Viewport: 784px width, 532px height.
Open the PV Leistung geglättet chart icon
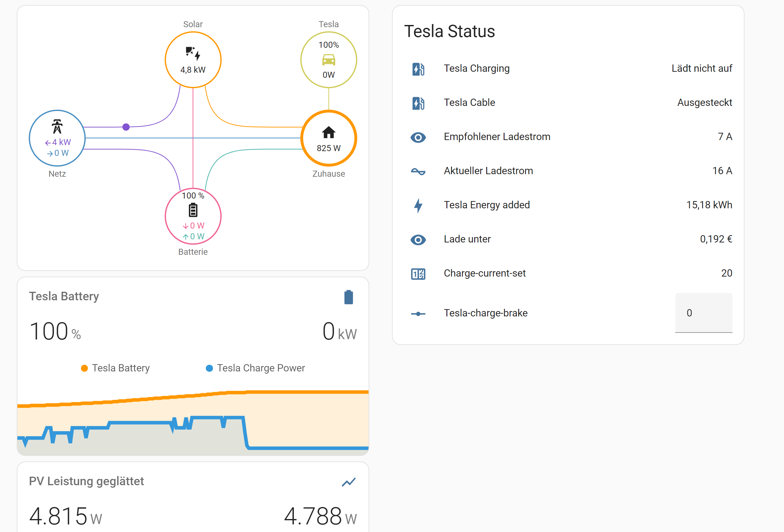coord(348,482)
